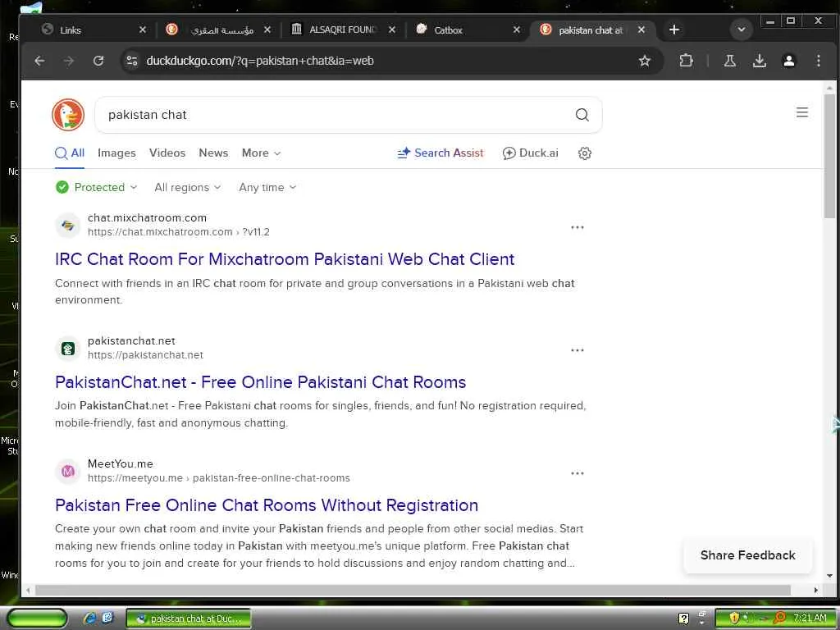
Task: Click the vertical page scrollbar thumb
Action: coord(829,155)
